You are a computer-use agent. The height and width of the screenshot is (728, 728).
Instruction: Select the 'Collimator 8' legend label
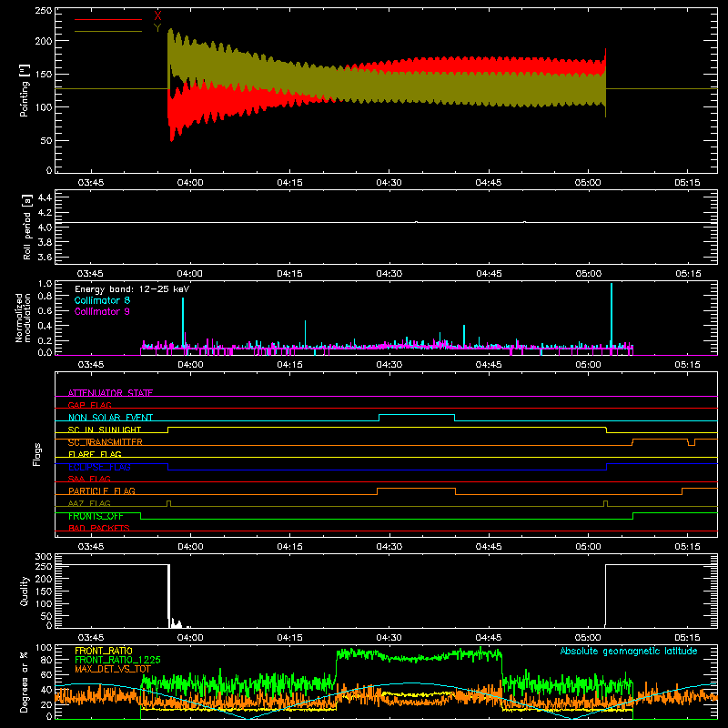click(x=102, y=300)
